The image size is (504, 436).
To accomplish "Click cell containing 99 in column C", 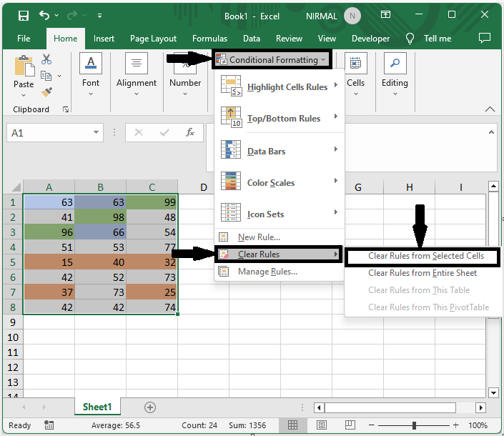I will click(152, 202).
